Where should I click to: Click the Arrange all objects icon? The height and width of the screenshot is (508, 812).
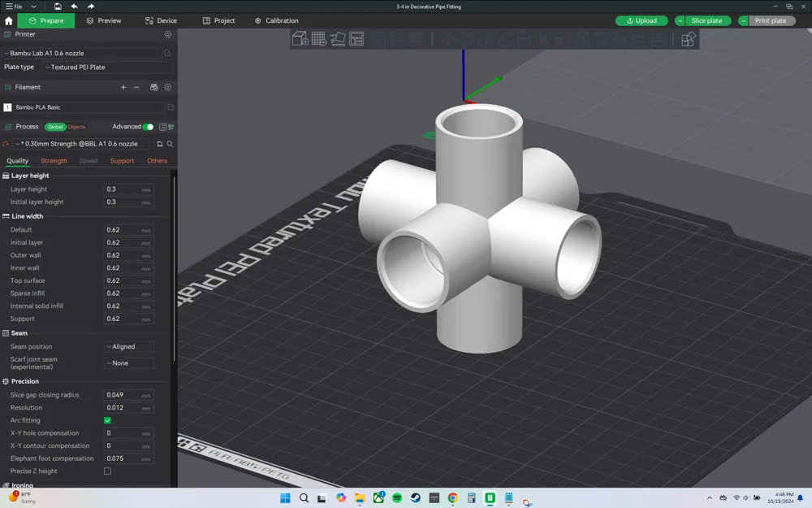355,38
